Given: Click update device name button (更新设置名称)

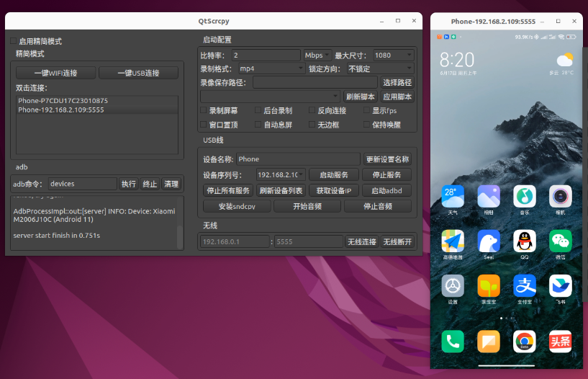Looking at the screenshot, I should pyautogui.click(x=387, y=159).
